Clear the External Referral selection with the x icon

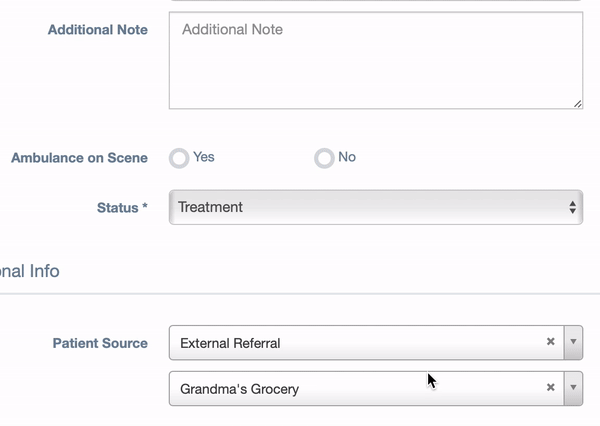tap(550, 341)
